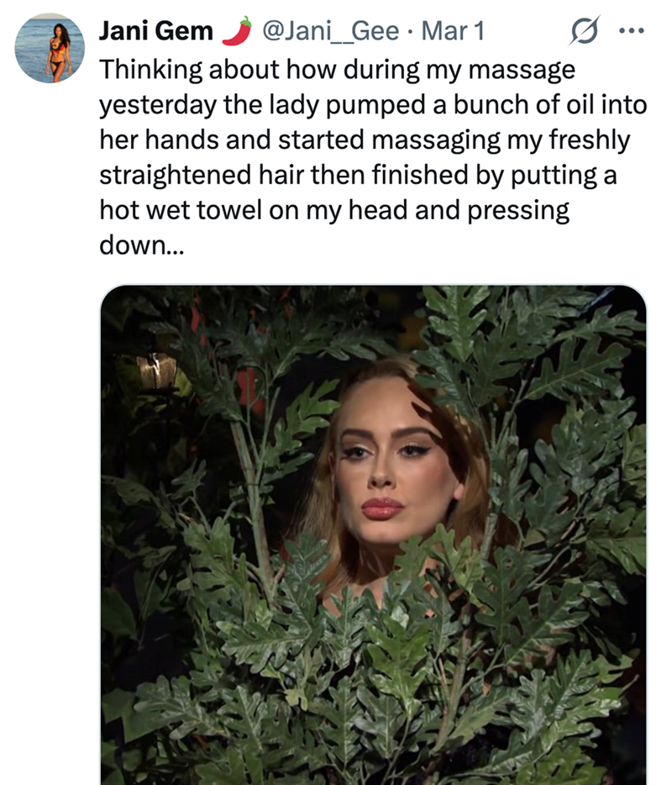The height and width of the screenshot is (785, 672).
Task: Open the three-dot more options menu
Action: [x=629, y=32]
